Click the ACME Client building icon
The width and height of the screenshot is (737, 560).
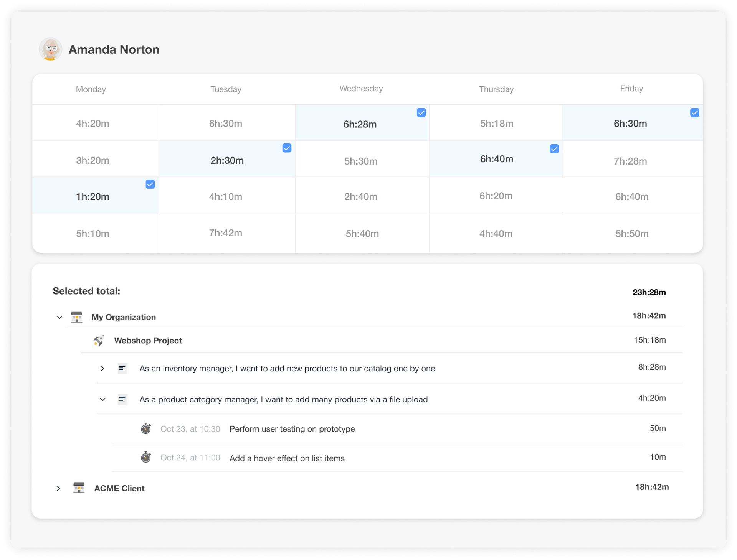pos(79,488)
